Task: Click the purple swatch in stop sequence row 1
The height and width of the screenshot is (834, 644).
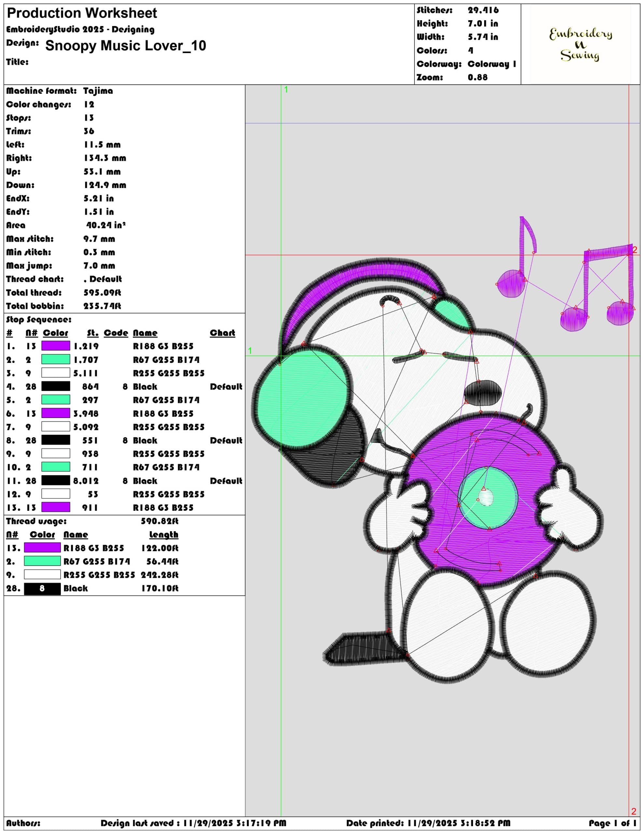Action: click(x=56, y=346)
